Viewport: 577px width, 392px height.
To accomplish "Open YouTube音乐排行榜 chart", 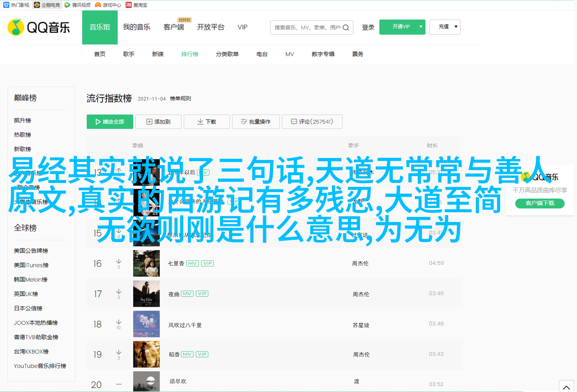I will coord(40,366).
